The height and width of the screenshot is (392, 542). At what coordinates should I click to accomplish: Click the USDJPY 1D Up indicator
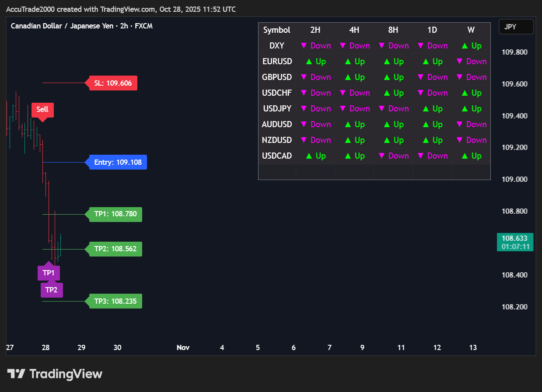(432, 109)
